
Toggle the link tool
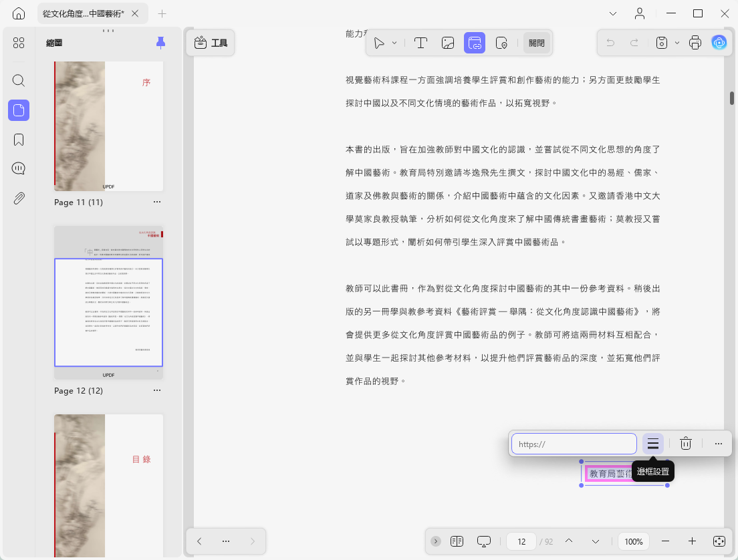[x=475, y=43]
